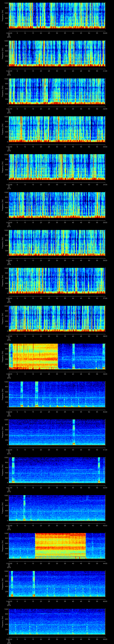Select the spectrogram panel starting at 9:37:00
The image size is (114, 644).
coord(57,318)
